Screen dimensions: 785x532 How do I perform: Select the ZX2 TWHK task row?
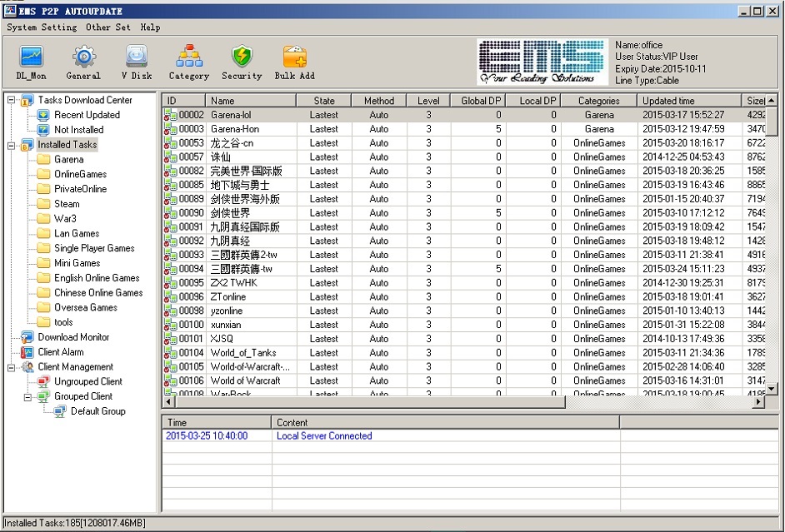tap(464, 283)
